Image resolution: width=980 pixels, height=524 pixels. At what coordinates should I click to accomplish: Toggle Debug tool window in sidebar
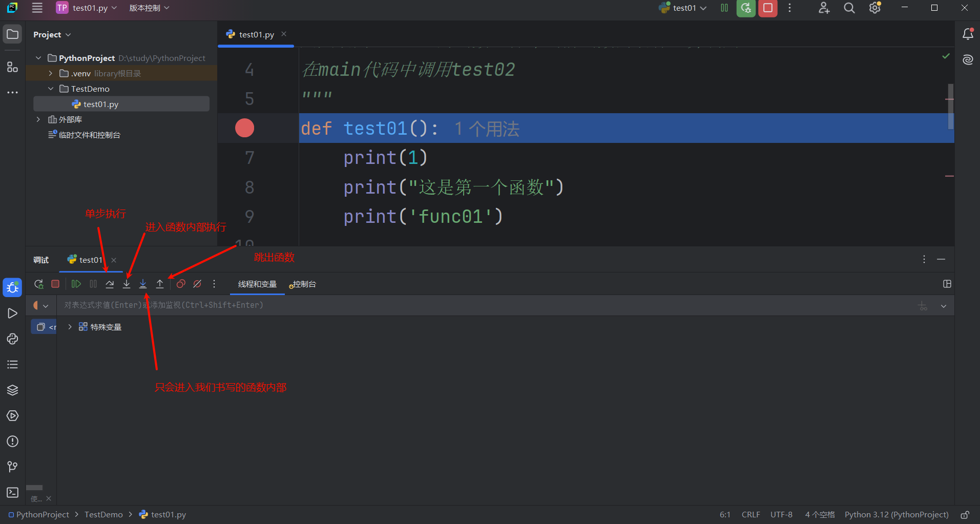coord(12,287)
